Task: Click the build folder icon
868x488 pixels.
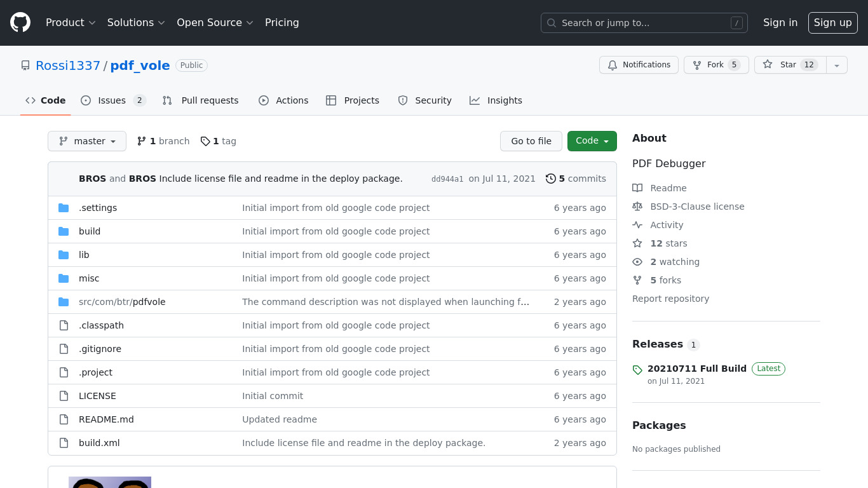Action: tap(64, 231)
